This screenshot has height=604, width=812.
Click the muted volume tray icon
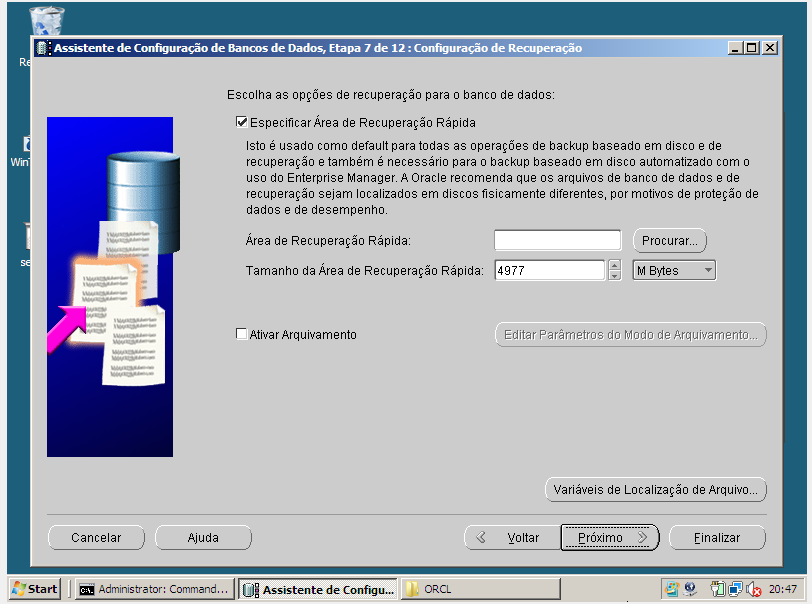point(753,589)
